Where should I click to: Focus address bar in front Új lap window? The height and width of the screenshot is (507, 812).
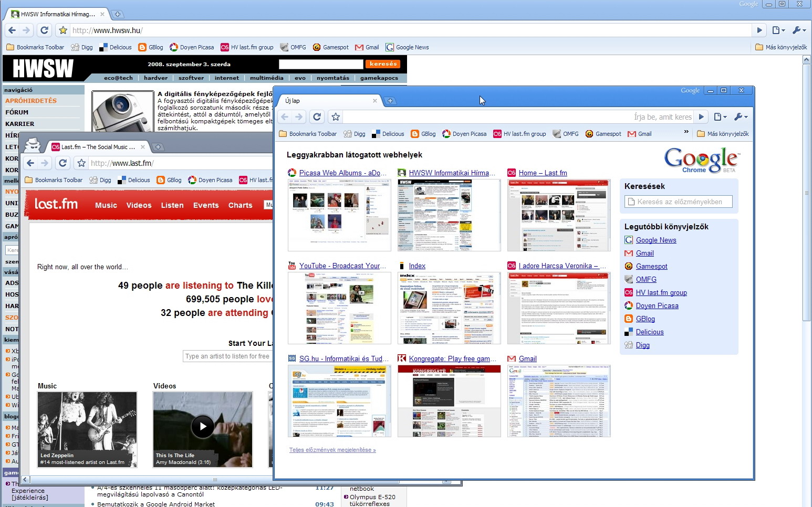pos(517,117)
